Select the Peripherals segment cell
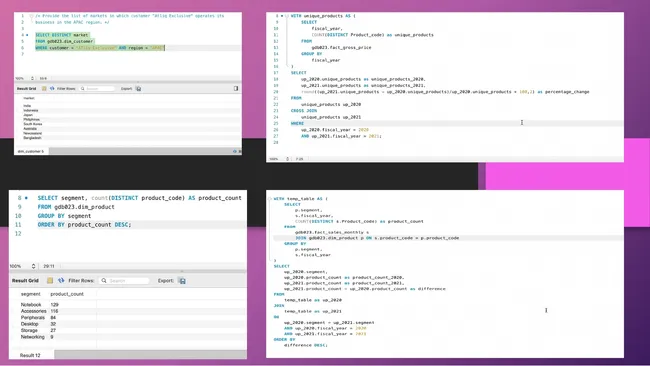The height and width of the screenshot is (366, 650). [x=33, y=318]
